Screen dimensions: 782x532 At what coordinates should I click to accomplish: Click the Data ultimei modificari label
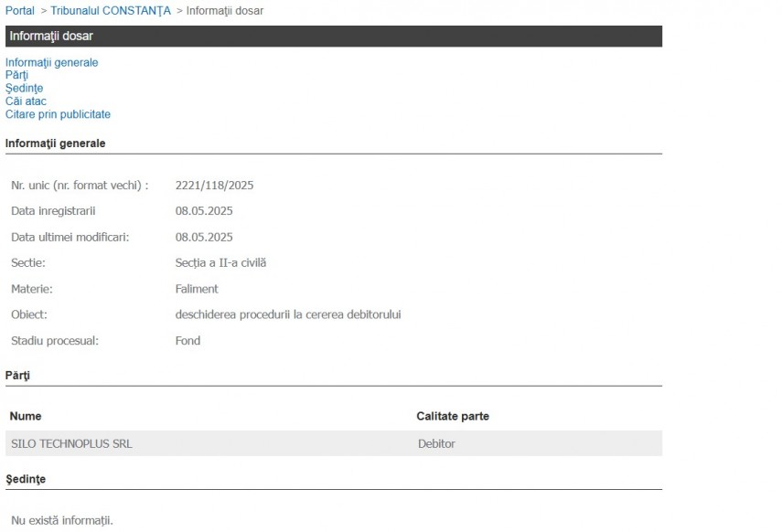pyautogui.click(x=70, y=237)
